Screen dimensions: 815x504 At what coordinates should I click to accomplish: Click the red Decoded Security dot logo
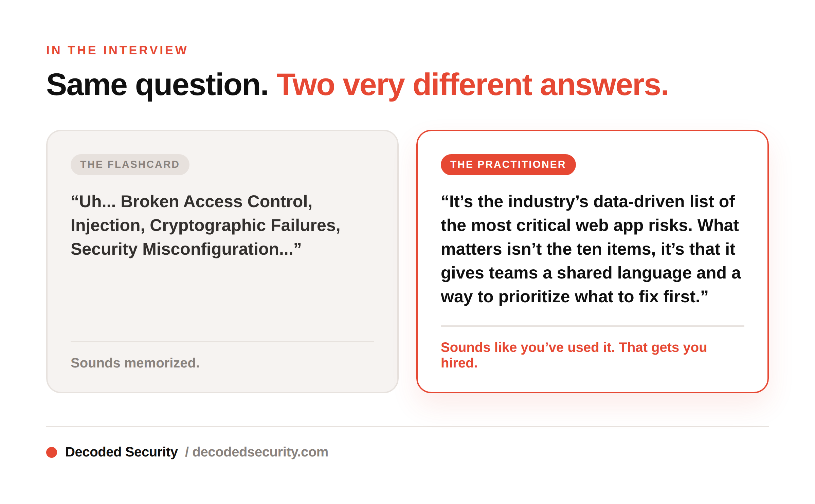52,452
